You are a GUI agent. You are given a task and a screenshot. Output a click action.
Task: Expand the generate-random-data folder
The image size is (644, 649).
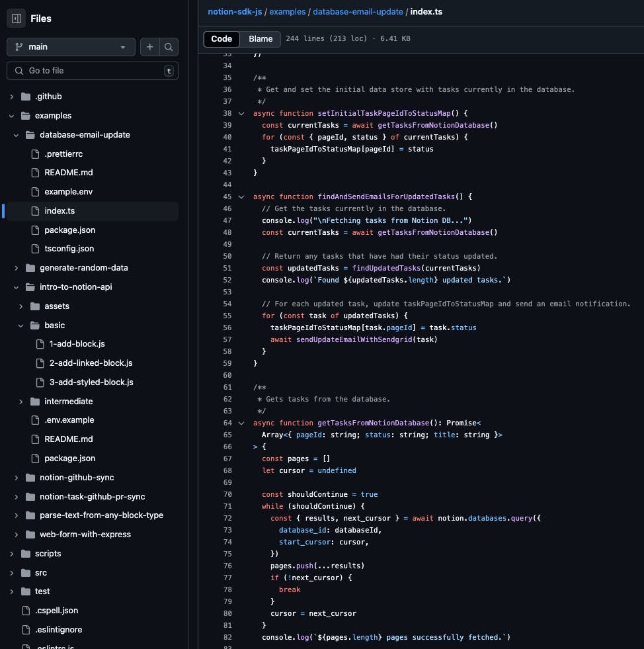pyautogui.click(x=17, y=268)
